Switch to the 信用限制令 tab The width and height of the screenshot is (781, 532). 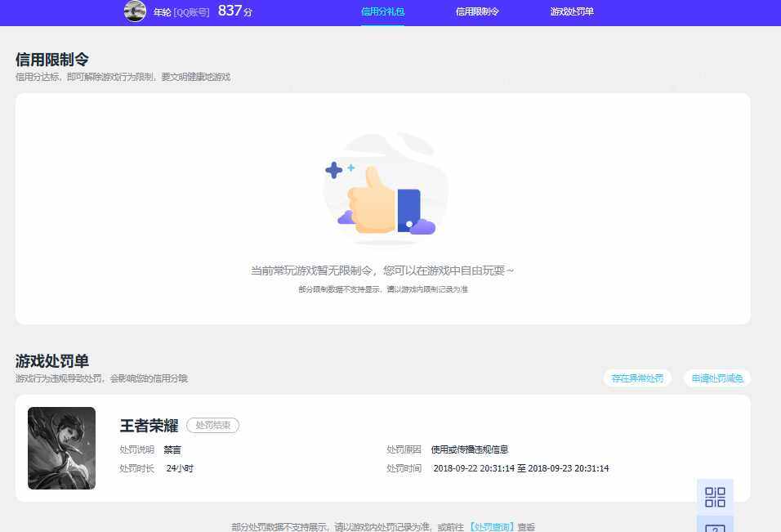tap(477, 11)
